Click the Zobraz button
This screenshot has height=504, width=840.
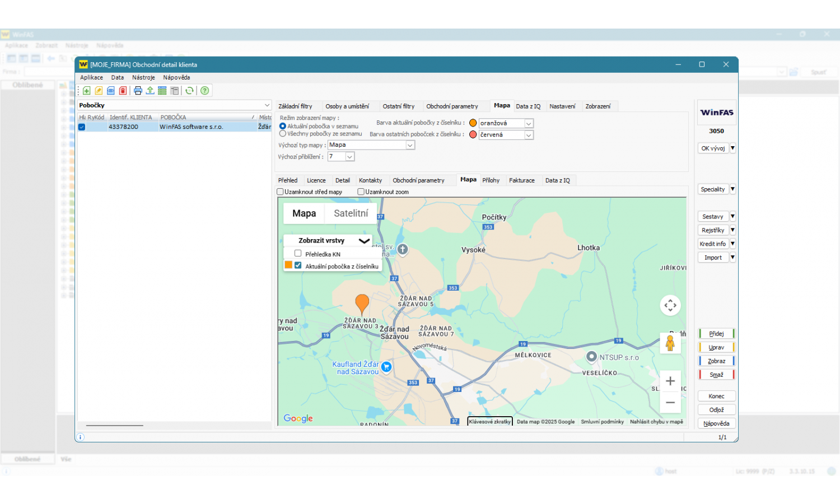tap(717, 361)
